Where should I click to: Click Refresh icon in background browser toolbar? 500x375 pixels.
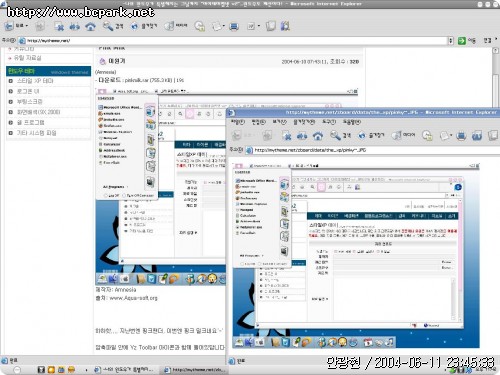point(75,26)
